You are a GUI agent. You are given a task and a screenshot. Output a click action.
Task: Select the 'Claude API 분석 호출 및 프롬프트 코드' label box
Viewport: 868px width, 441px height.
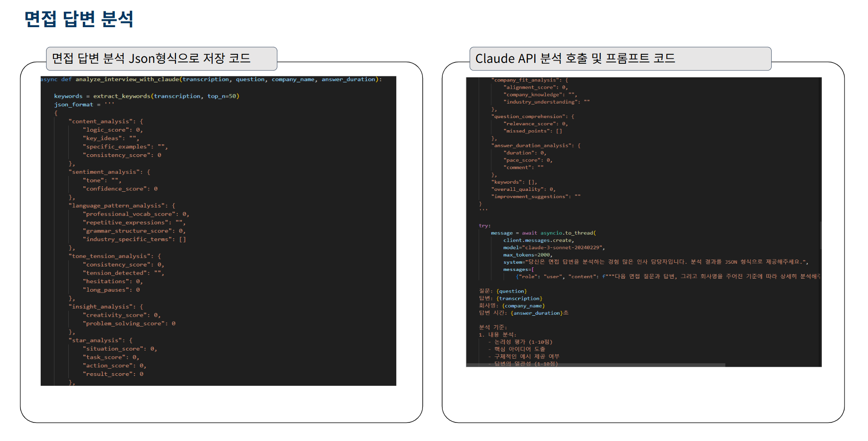(x=620, y=59)
